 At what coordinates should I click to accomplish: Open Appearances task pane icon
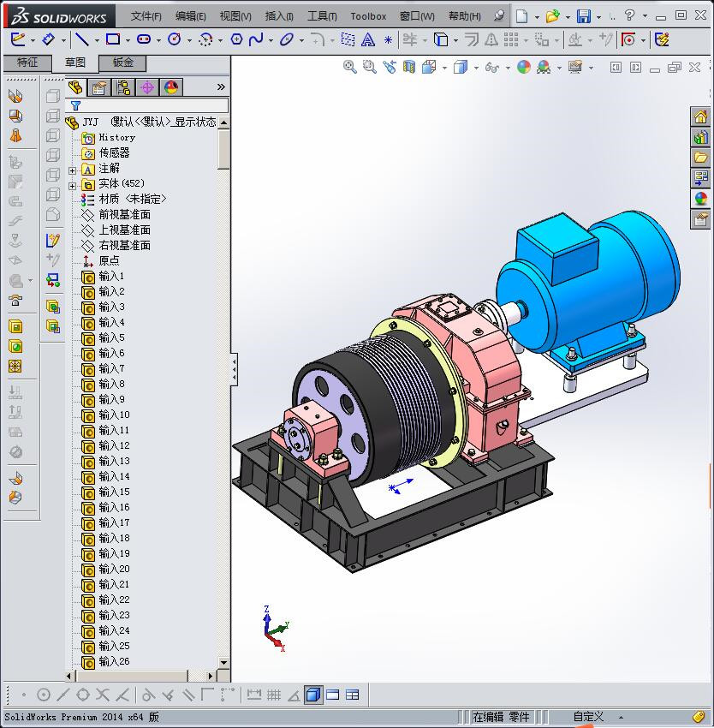click(x=700, y=198)
